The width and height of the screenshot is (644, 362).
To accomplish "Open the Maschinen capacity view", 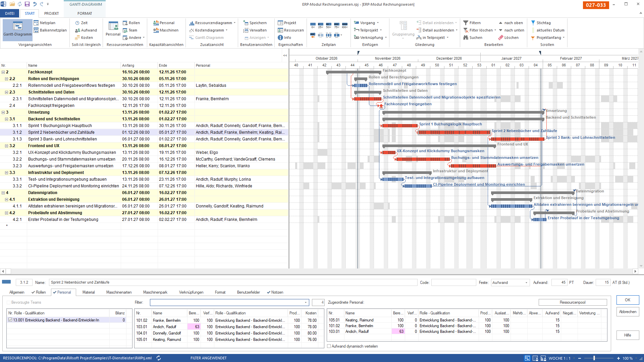I will pyautogui.click(x=166, y=30).
